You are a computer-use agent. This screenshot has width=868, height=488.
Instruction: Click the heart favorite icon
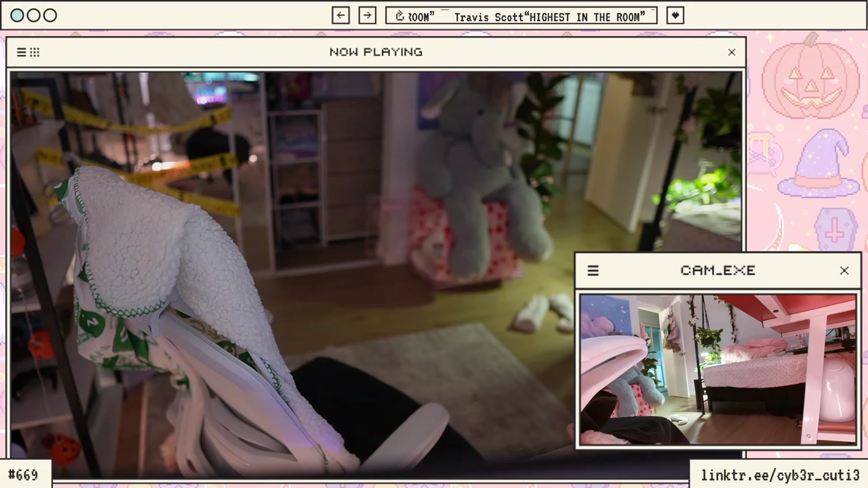[x=675, y=15]
